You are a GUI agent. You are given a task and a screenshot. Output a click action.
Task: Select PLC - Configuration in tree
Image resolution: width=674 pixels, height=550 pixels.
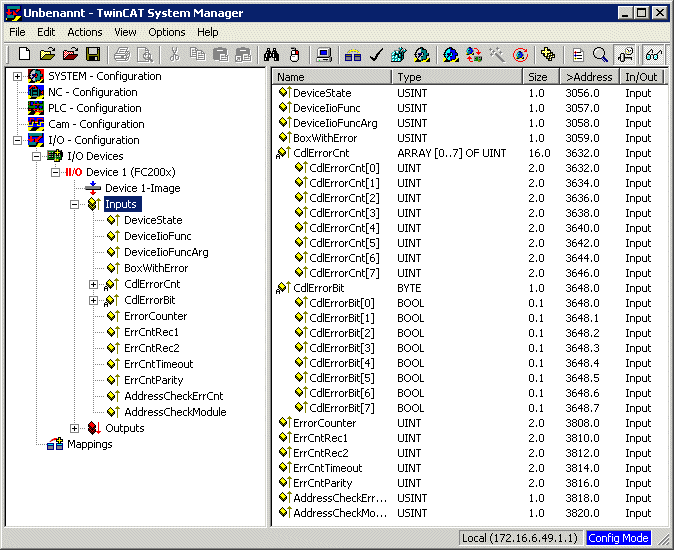(x=95, y=108)
